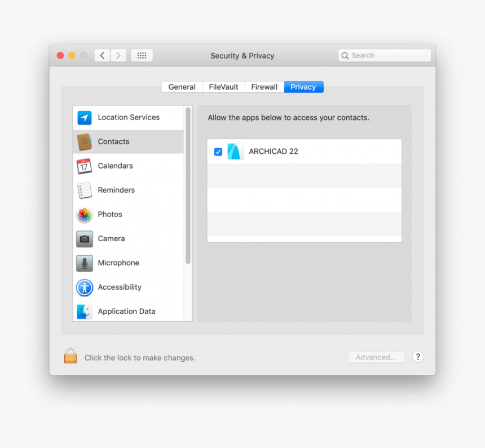485x448 pixels.
Task: Click the Microphone icon
Action: [x=84, y=263]
